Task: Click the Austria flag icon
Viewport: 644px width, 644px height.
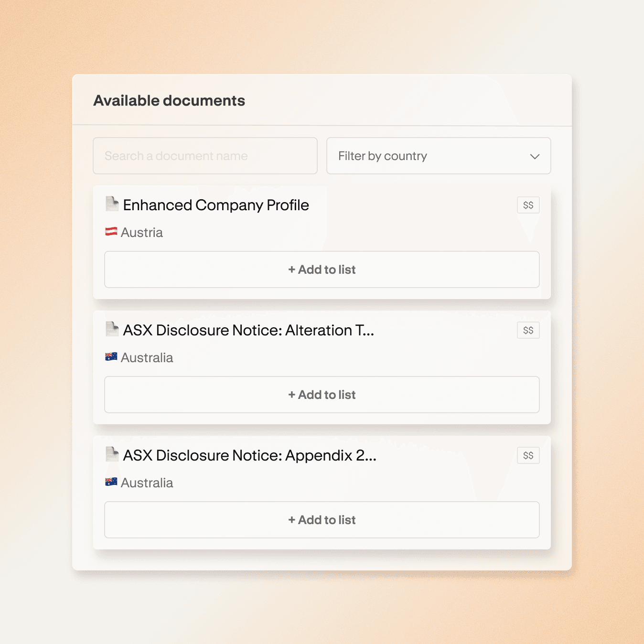Action: click(111, 232)
